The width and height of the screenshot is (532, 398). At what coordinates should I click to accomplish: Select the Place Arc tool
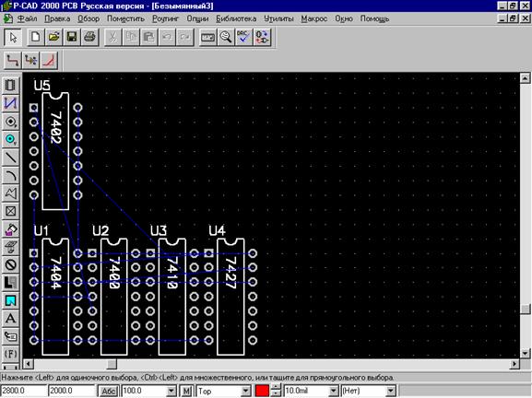10,175
